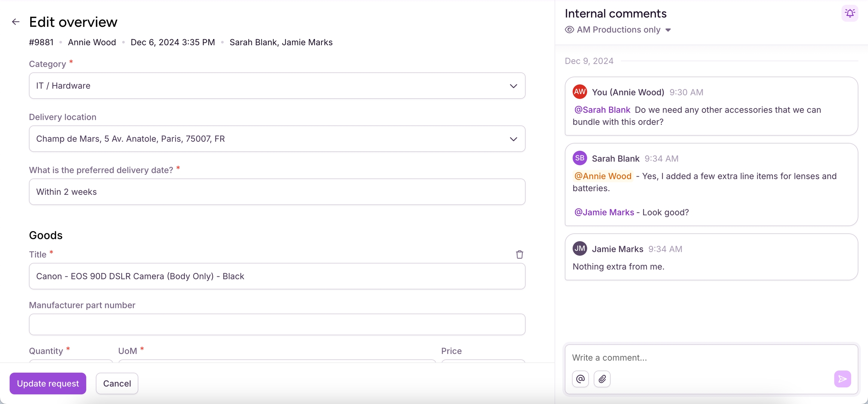Click Jamie Marks' JM avatar
The width and height of the screenshot is (868, 404).
[x=579, y=248]
